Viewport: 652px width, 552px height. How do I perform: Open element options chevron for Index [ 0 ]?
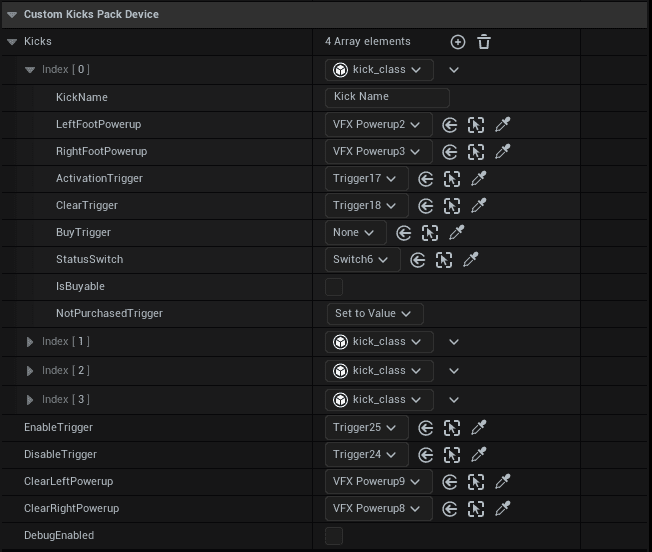[454, 70]
